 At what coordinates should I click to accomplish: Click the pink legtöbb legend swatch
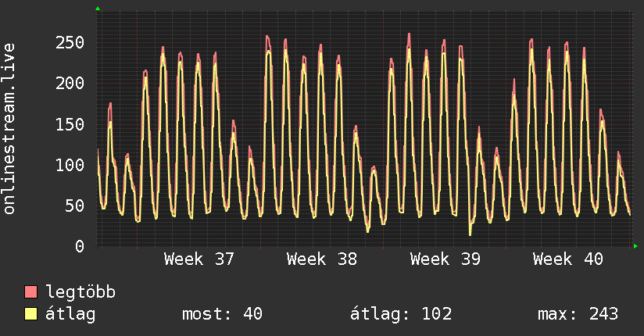click(x=30, y=291)
